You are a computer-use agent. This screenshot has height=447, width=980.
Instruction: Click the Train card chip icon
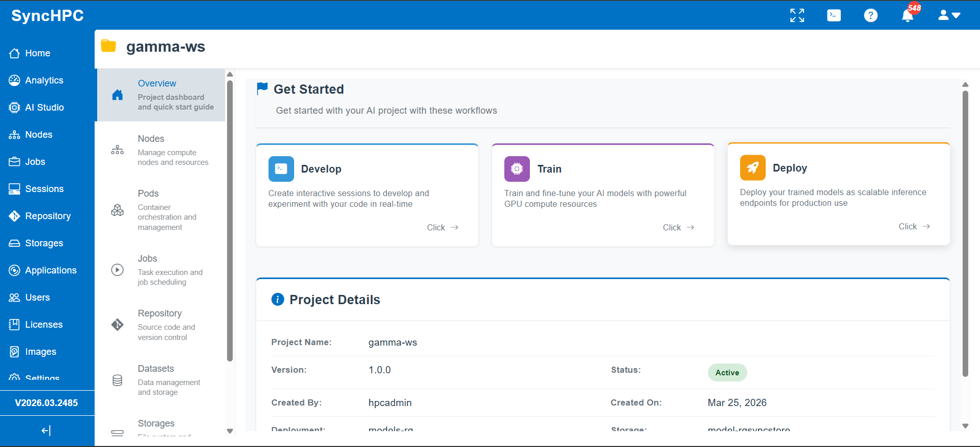point(517,169)
